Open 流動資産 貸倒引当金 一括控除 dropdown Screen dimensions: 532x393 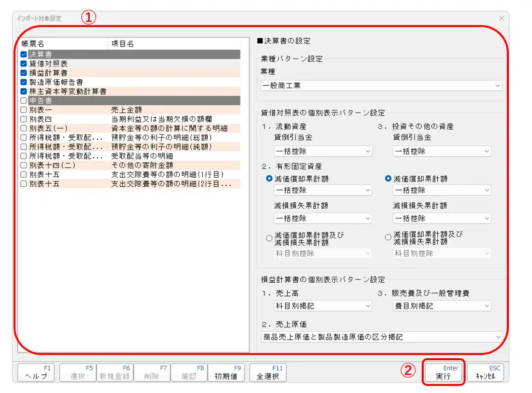[323, 151]
